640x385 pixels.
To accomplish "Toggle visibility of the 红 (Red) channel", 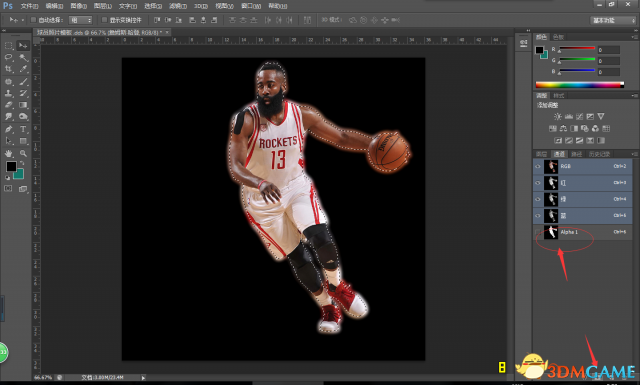I will [x=538, y=183].
